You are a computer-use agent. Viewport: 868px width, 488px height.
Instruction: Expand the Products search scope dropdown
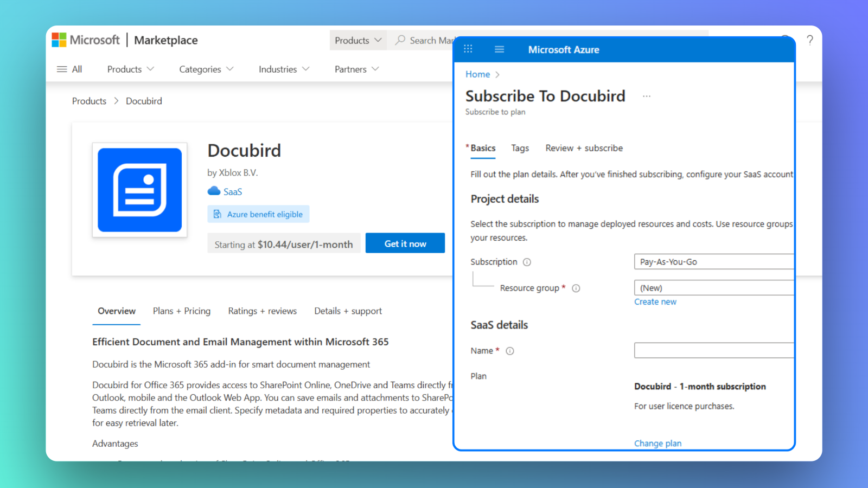(x=358, y=40)
